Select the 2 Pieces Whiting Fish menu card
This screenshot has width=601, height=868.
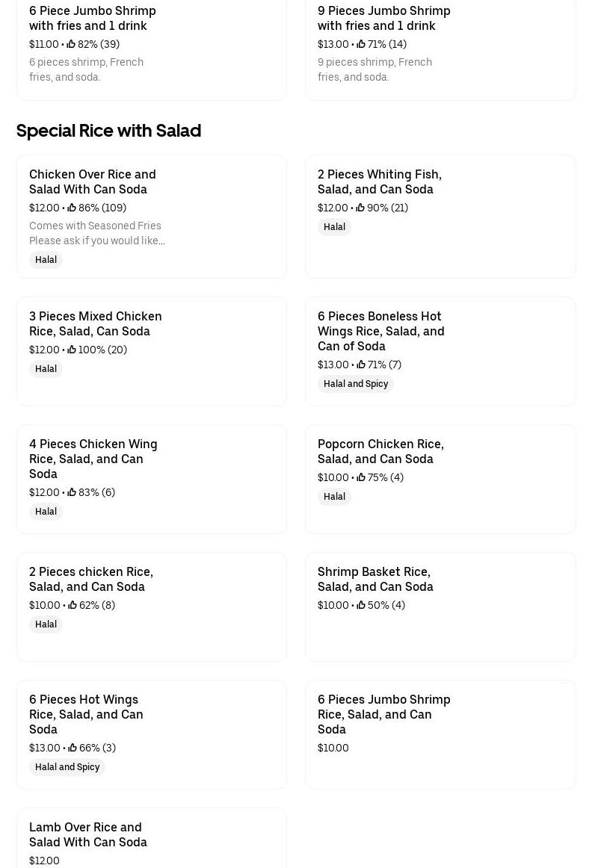click(x=440, y=216)
